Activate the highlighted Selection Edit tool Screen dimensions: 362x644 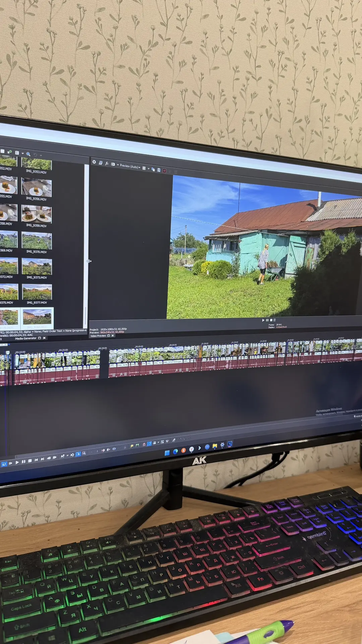point(78,454)
